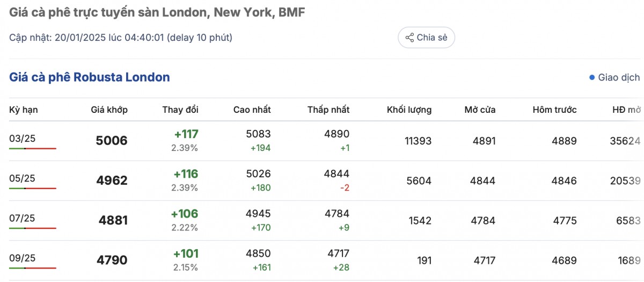
Task: Select the 03/25 contract term
Action: (x=22, y=139)
